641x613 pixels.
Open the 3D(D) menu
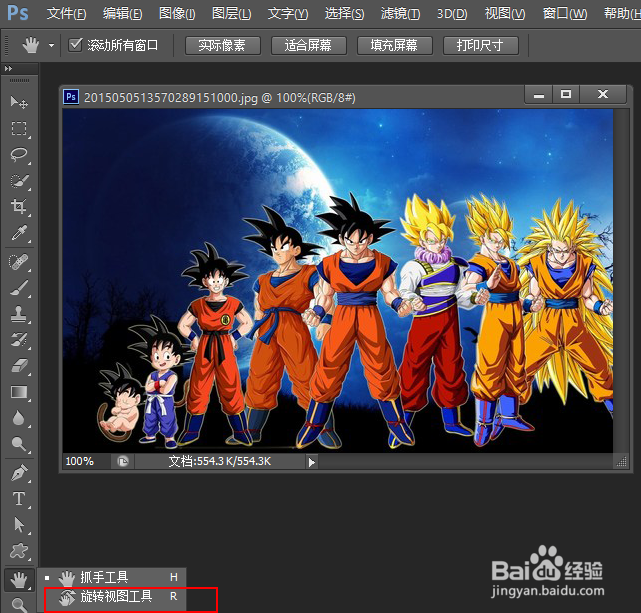(452, 14)
